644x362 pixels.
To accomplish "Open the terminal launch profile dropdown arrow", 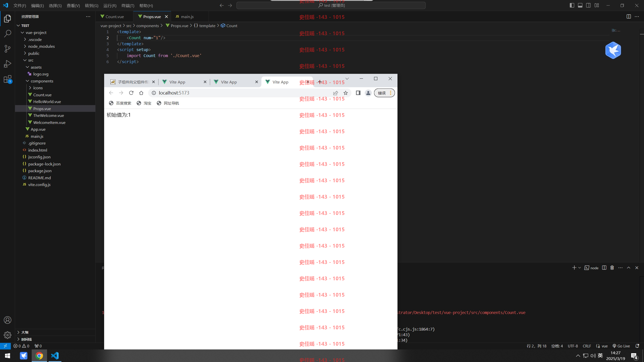I will click(x=580, y=268).
